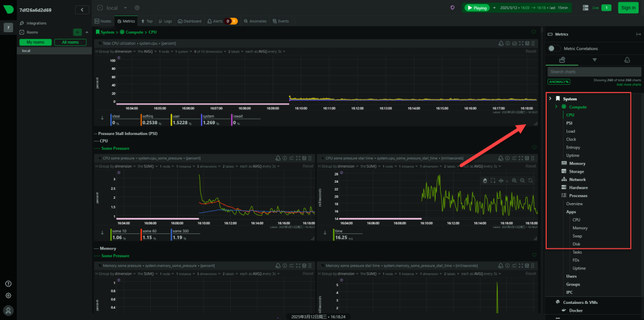Open the Anomalies tab
Image resolution: width=644 pixels, height=320 pixels.
tap(255, 21)
